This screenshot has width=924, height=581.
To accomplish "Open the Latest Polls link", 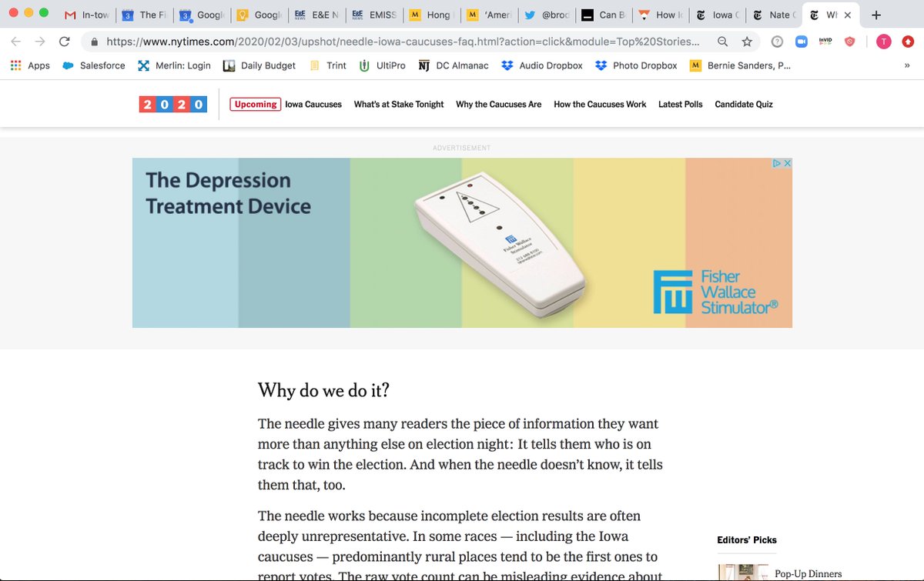I will 681,105.
